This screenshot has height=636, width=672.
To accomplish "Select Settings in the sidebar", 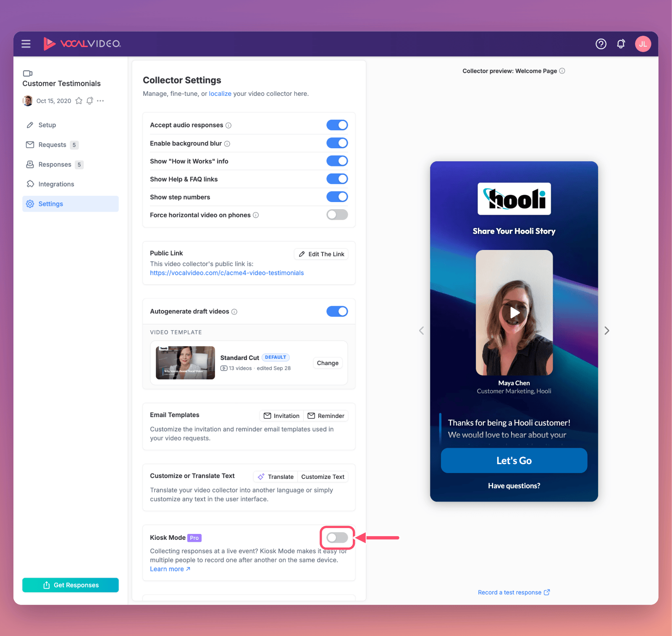I will (71, 204).
